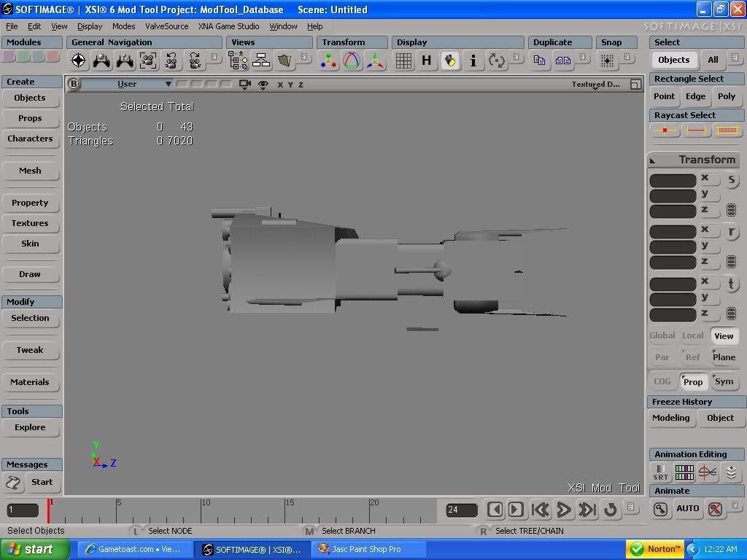Viewport: 747px width, 560px height.
Task: Collapse the Transform panel triangle
Action: point(653,160)
